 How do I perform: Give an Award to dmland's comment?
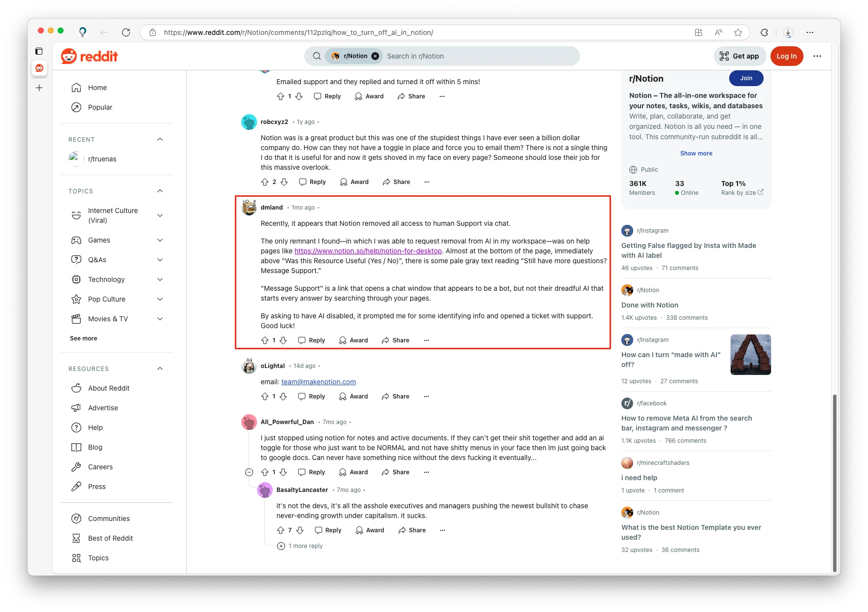tap(353, 340)
